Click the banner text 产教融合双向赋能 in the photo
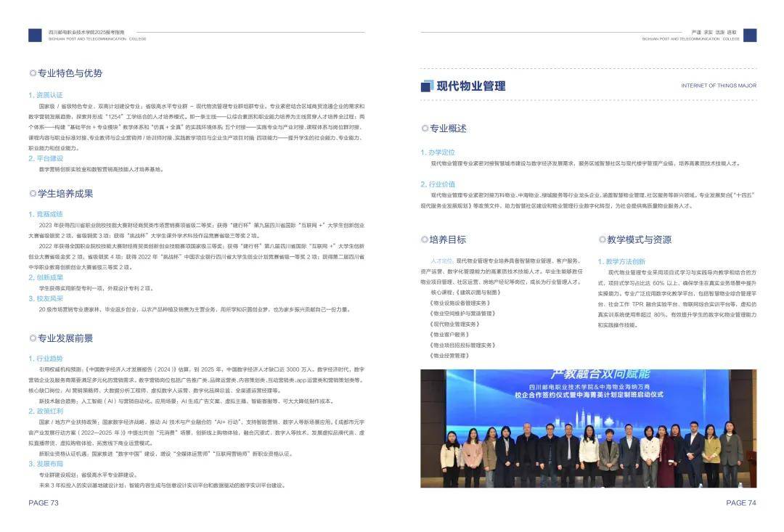The height and width of the screenshot is (532, 784). click(600, 374)
